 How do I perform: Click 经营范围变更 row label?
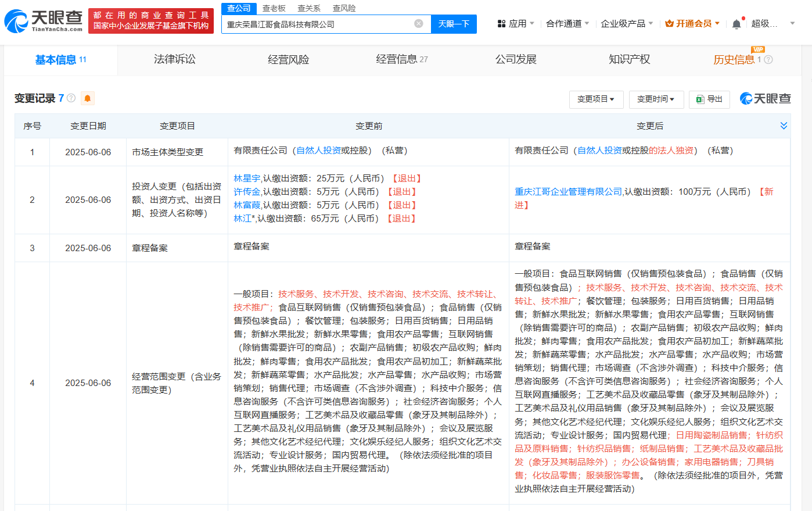point(177,383)
